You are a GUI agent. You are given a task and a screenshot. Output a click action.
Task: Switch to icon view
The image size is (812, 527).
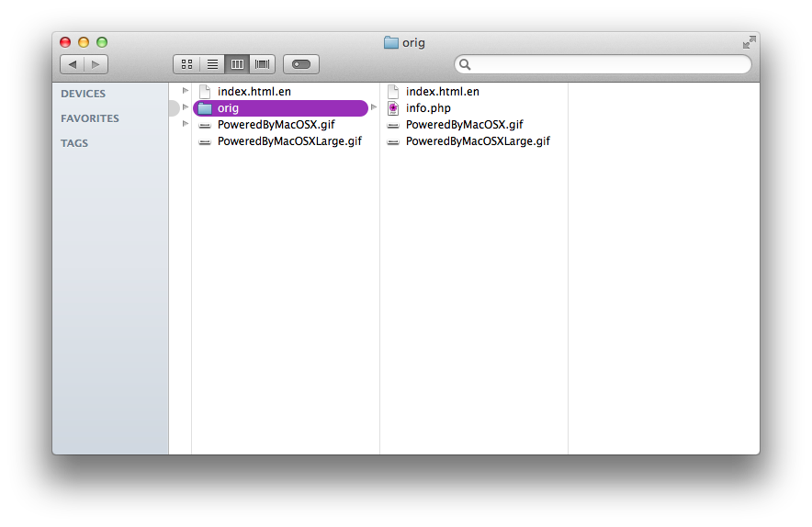(187, 64)
